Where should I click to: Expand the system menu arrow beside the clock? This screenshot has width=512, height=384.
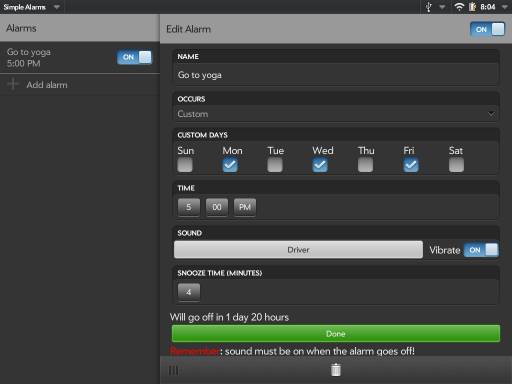pyautogui.click(x=505, y=7)
